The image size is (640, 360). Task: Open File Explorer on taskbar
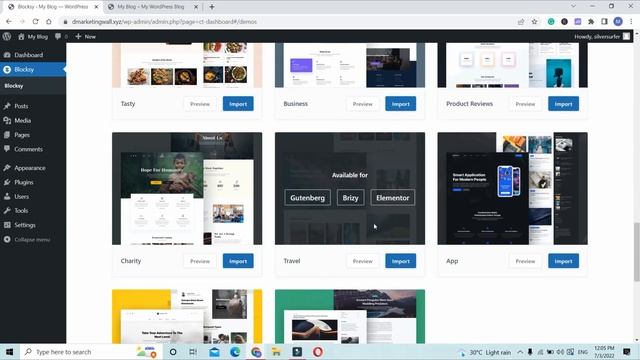coord(276,352)
